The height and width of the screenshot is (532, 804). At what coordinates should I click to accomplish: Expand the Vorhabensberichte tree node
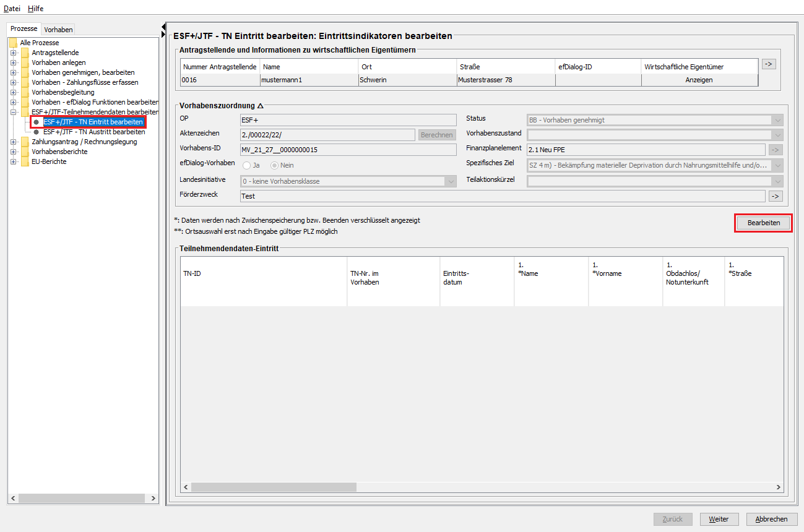(x=13, y=152)
